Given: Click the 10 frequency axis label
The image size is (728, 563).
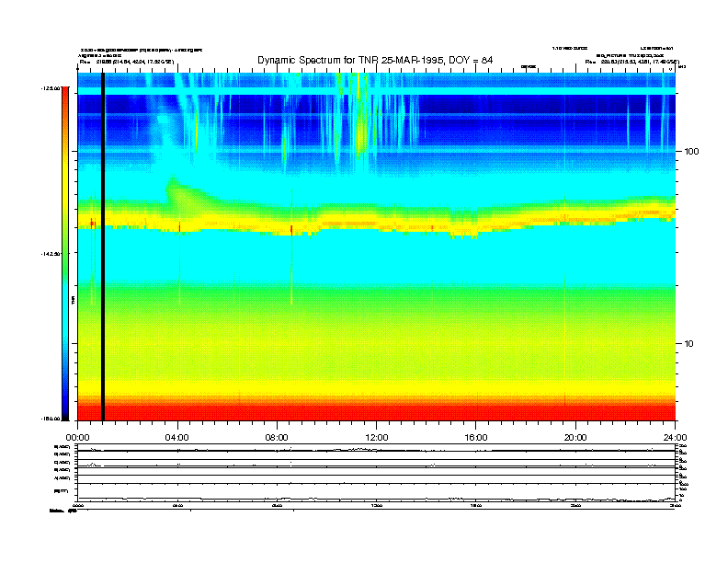Looking at the screenshot, I should pyautogui.click(x=689, y=344).
